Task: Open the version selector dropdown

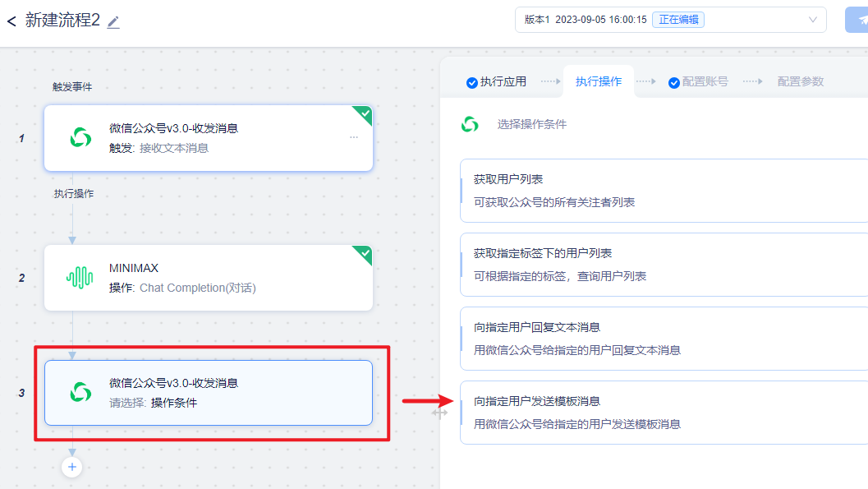Action: point(670,20)
